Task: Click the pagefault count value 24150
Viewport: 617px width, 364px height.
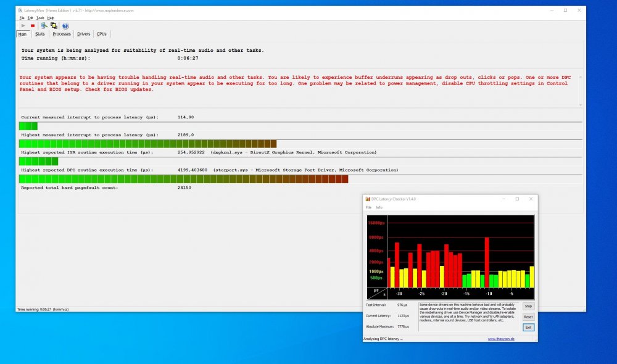Action: click(x=184, y=188)
